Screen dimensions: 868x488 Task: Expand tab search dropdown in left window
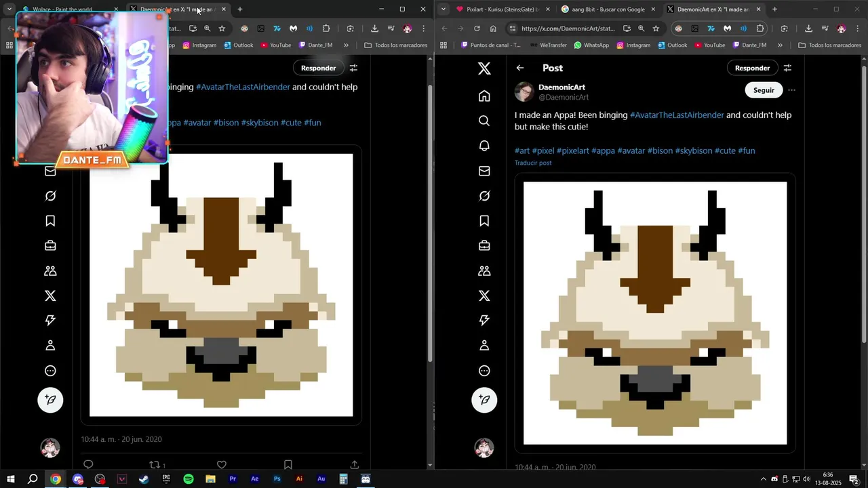9,9
